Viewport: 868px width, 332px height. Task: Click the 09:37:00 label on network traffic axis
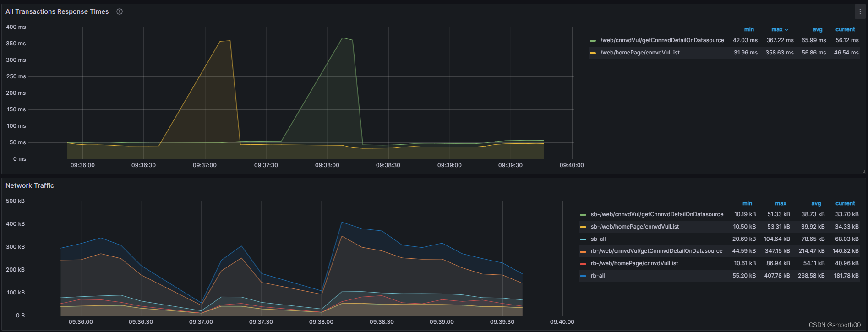point(201,322)
